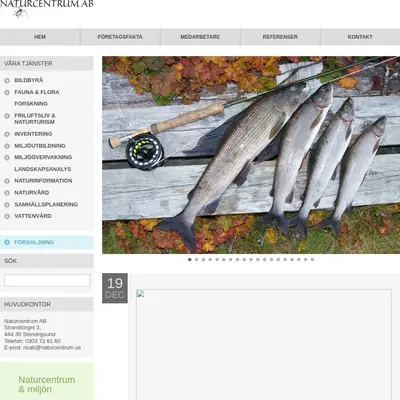400x400 pixels.
Task: Focus the SÖK search field
Action: 47,280
